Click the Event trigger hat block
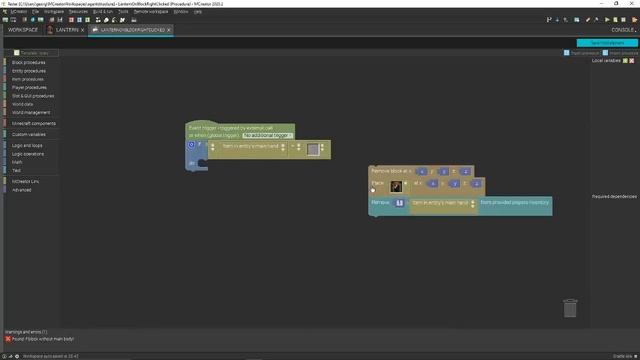 point(240,131)
